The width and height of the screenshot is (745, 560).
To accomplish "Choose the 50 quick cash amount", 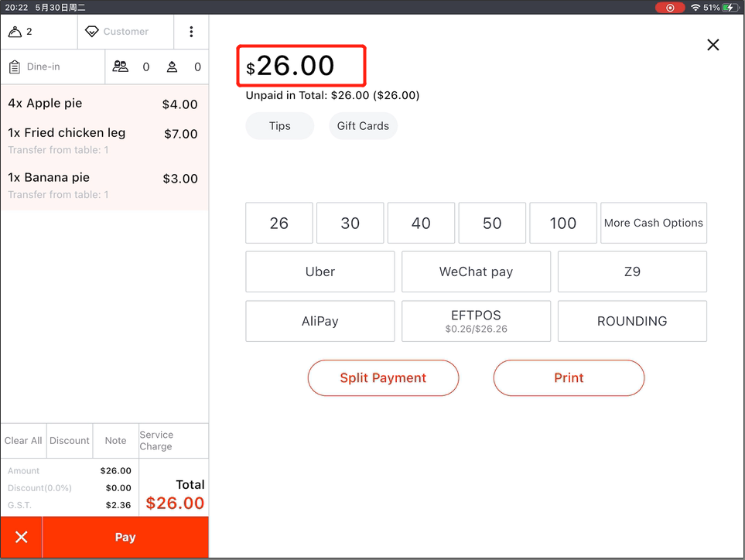I will [492, 223].
